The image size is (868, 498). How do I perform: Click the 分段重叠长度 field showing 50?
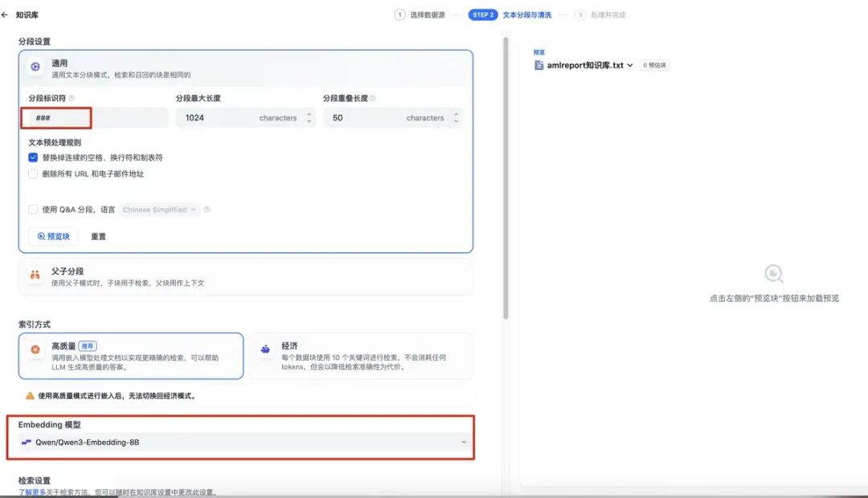(x=392, y=118)
